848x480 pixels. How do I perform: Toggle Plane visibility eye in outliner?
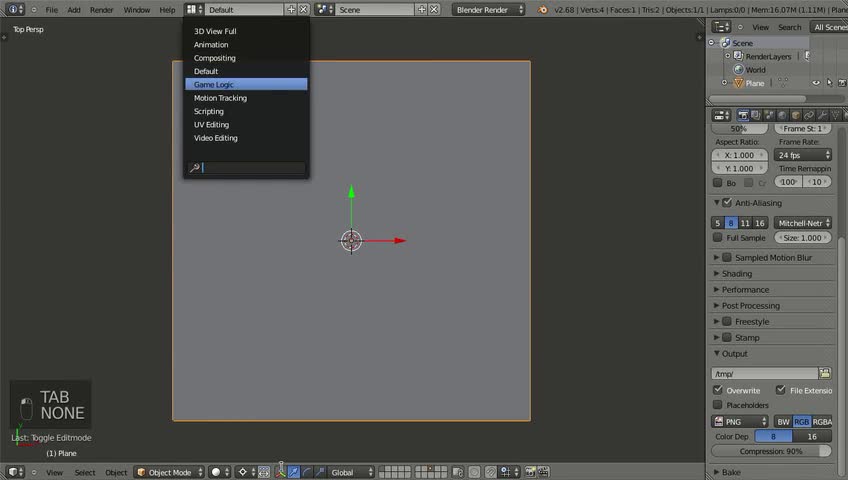point(816,83)
